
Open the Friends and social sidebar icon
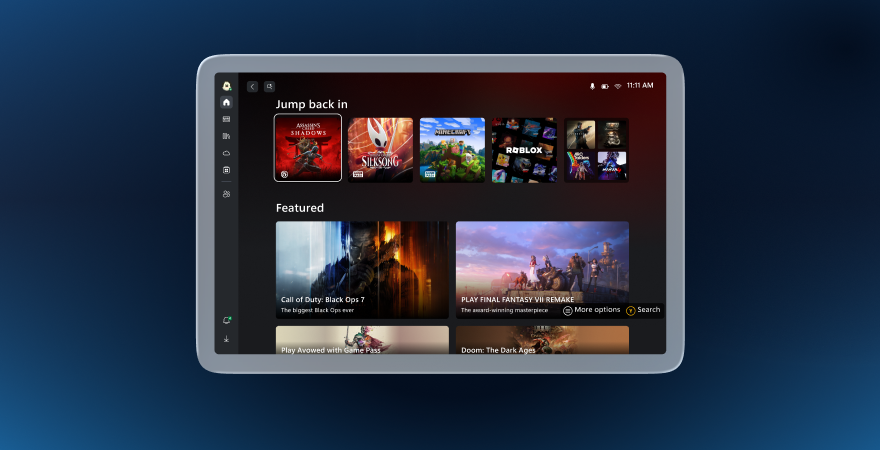(226, 194)
